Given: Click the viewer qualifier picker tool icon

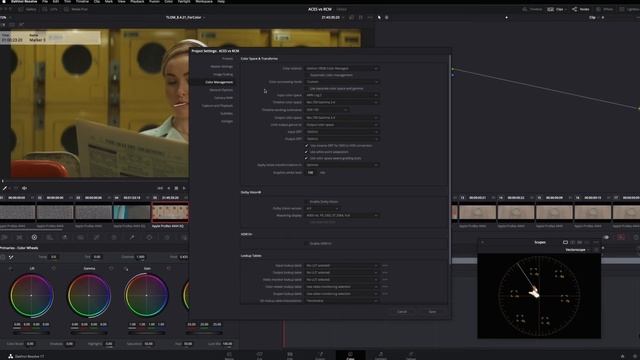Looking at the screenshot, I should click(5, 188).
